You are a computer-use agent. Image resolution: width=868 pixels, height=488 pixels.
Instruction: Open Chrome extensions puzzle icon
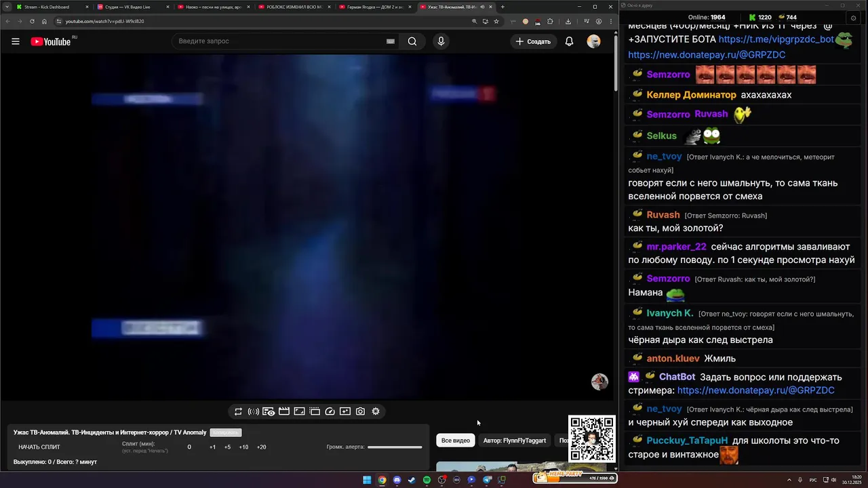(550, 21)
